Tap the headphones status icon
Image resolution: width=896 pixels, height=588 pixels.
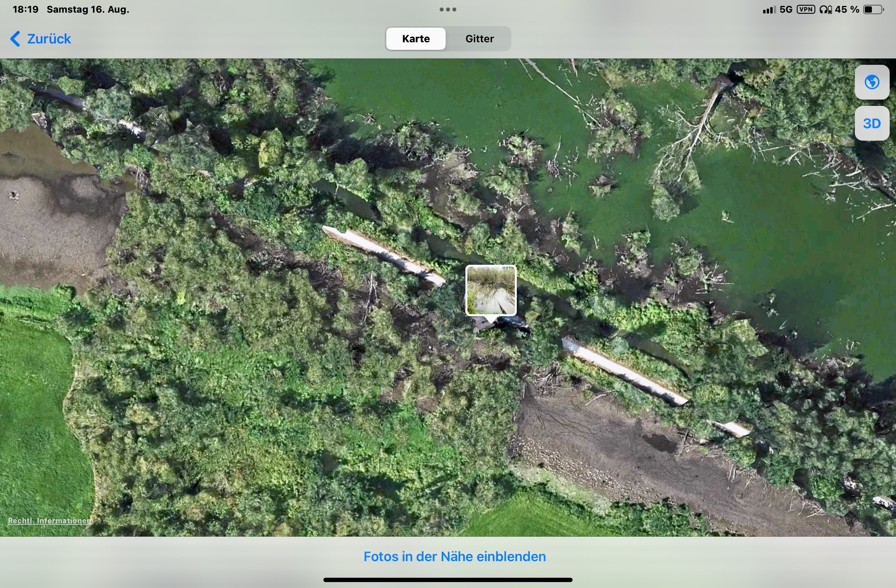pos(826,9)
